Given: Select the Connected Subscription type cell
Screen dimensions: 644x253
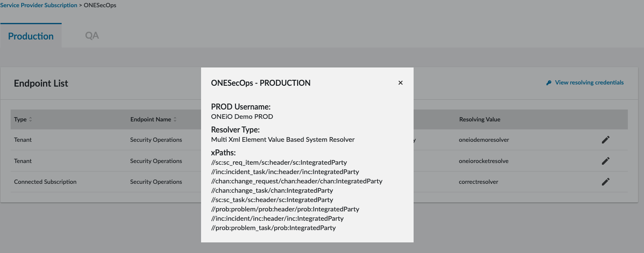Looking at the screenshot, I should (x=45, y=182).
